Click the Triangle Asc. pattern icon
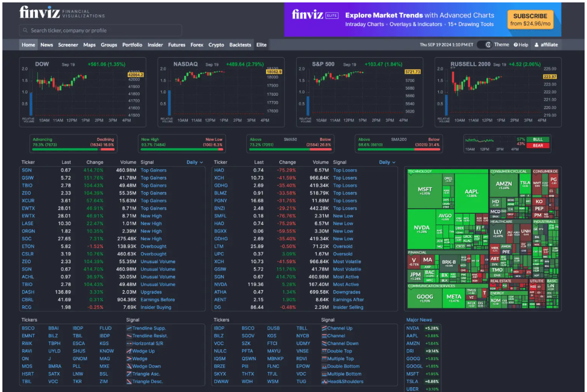The height and width of the screenshot is (392, 587). 128,374
